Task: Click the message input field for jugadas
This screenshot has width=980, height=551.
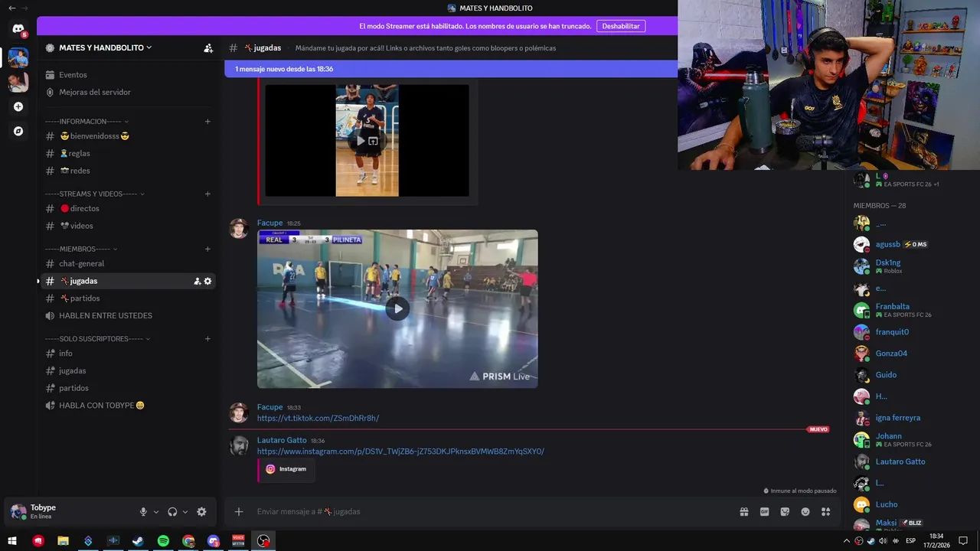Action: pyautogui.click(x=490, y=512)
